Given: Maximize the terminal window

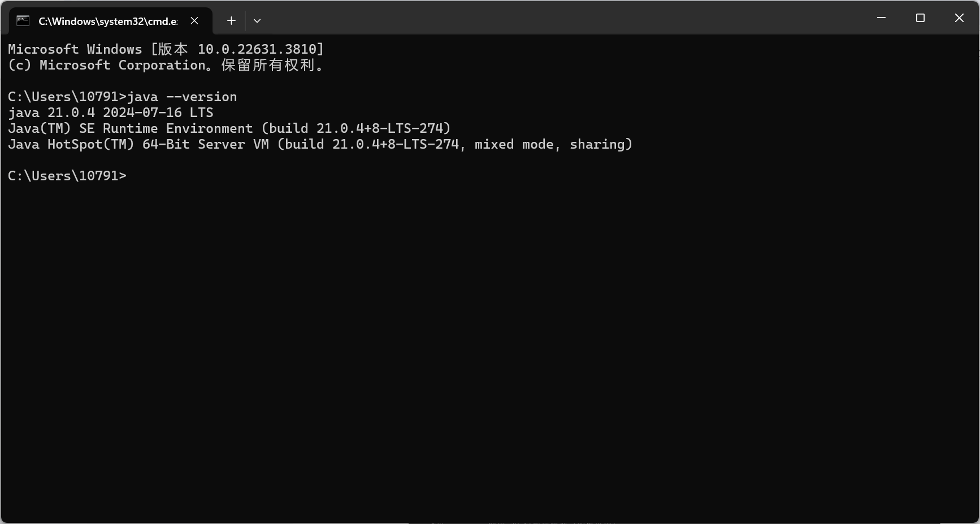Looking at the screenshot, I should (920, 18).
